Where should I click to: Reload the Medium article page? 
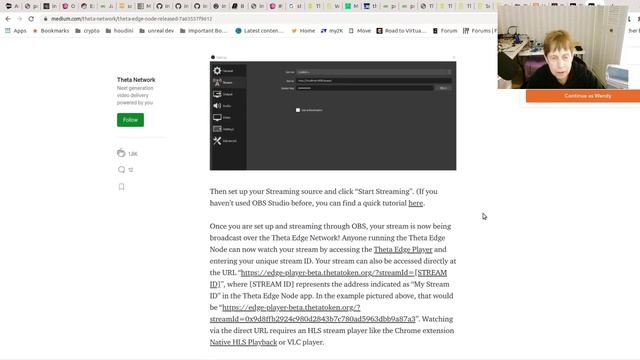31,19
